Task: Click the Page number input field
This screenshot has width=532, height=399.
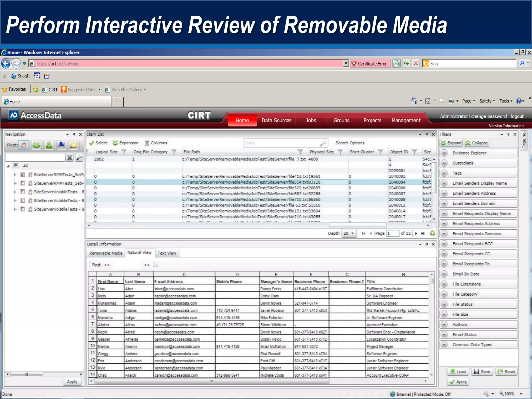Action: tap(393, 233)
